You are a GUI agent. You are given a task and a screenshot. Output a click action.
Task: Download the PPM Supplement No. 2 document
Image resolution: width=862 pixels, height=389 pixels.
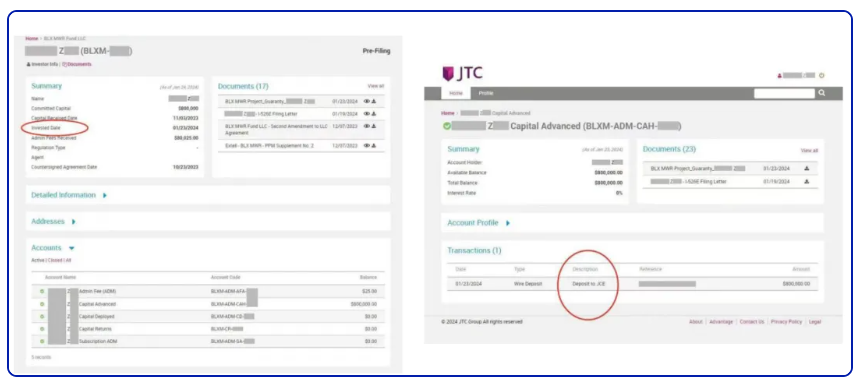point(374,146)
